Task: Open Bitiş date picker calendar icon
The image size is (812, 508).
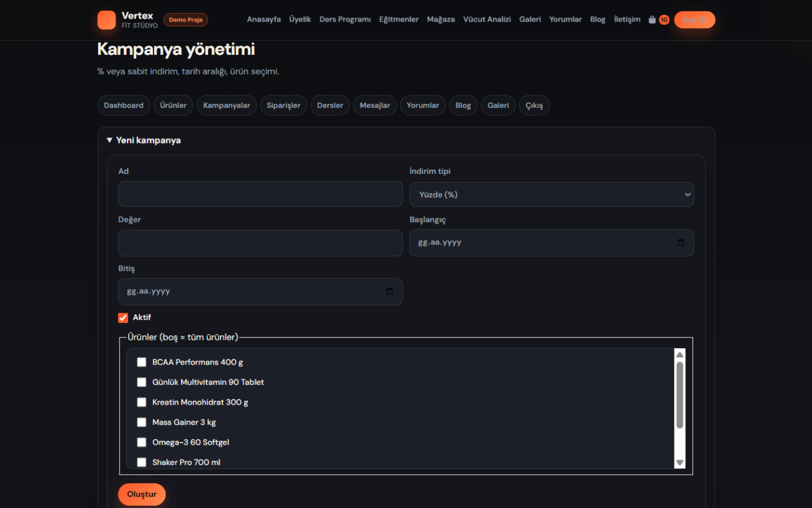Action: click(x=390, y=291)
